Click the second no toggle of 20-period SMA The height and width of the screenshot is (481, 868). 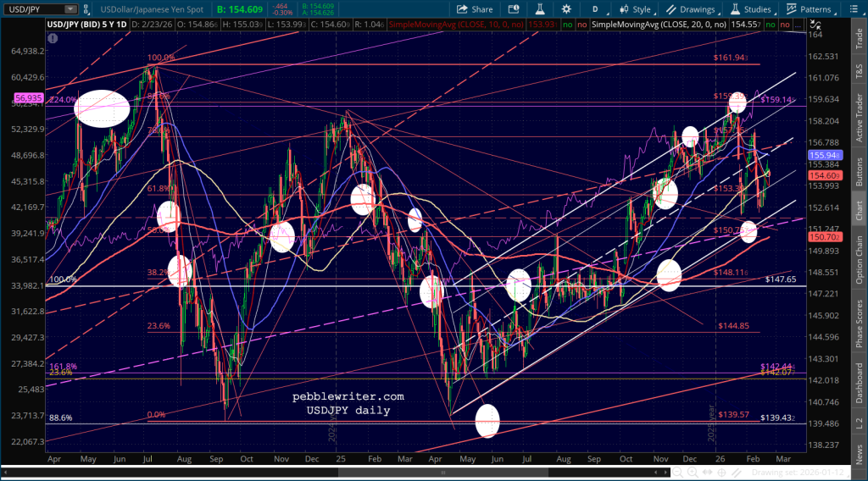pyautogui.click(x=784, y=25)
